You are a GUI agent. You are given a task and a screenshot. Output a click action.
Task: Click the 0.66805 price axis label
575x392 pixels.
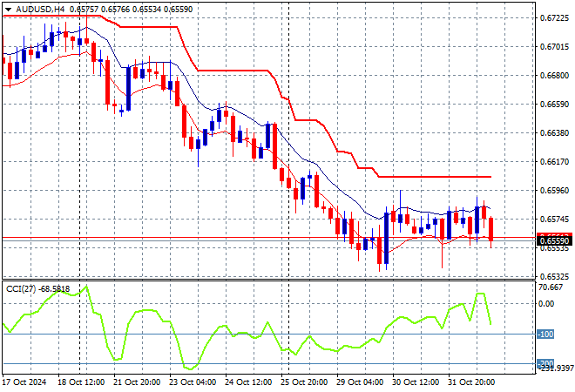[x=553, y=75]
